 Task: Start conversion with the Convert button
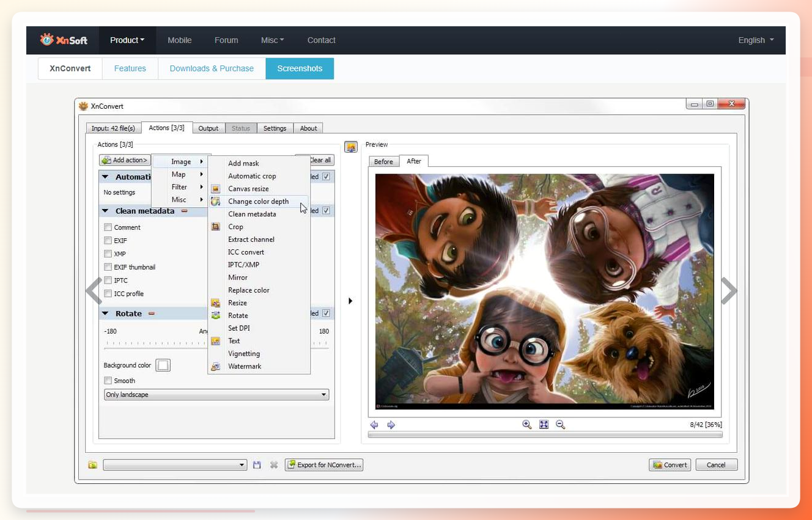[x=670, y=465]
